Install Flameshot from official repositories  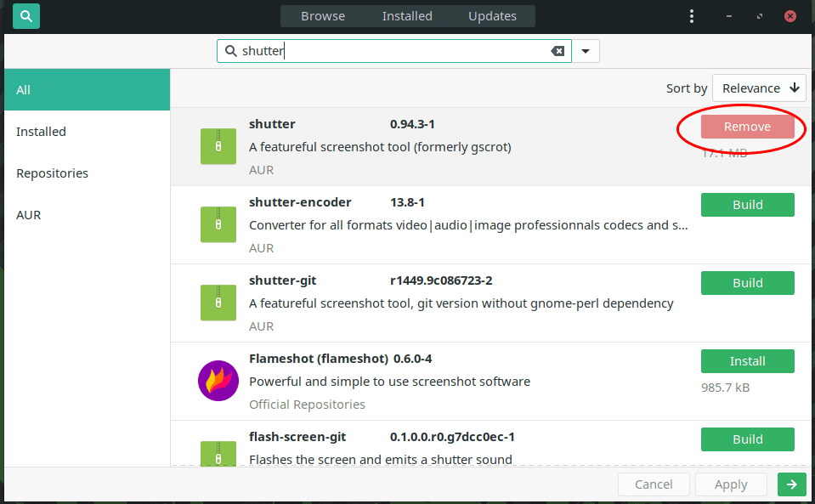[x=747, y=361]
